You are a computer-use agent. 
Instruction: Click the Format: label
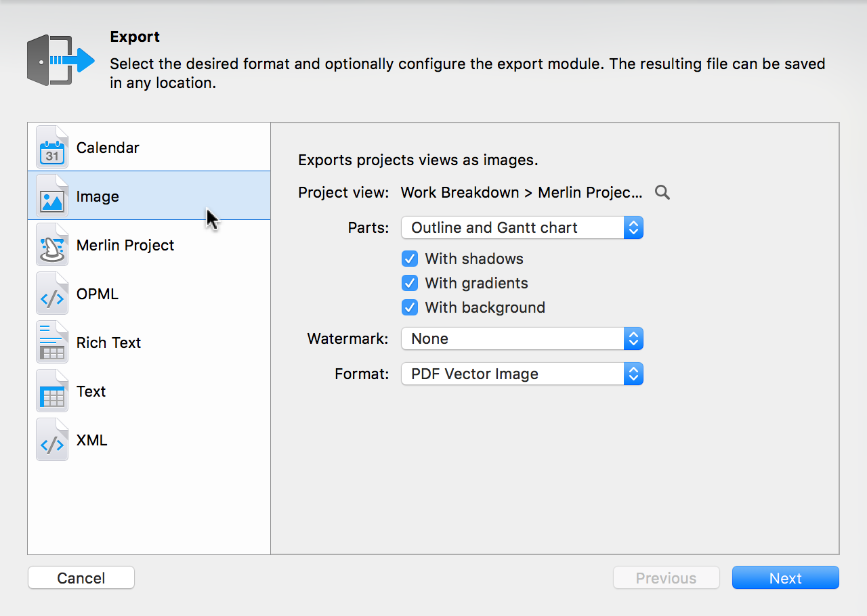(x=362, y=374)
